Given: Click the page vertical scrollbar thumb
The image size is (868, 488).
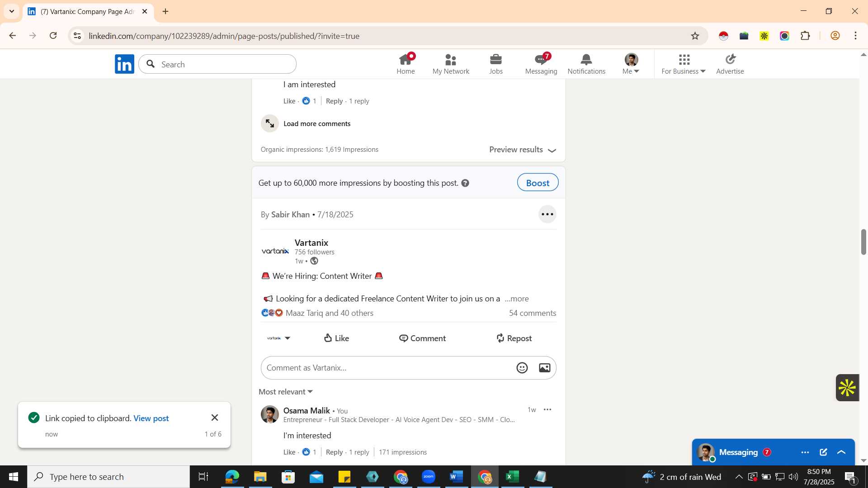Looking at the screenshot, I should coord(863,242).
